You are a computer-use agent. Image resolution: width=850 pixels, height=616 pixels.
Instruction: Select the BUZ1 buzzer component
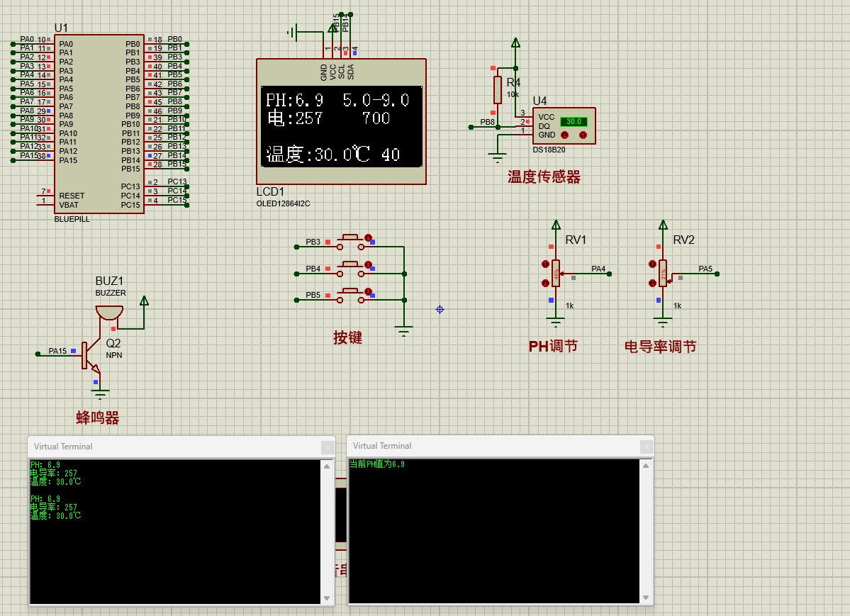tap(109, 312)
